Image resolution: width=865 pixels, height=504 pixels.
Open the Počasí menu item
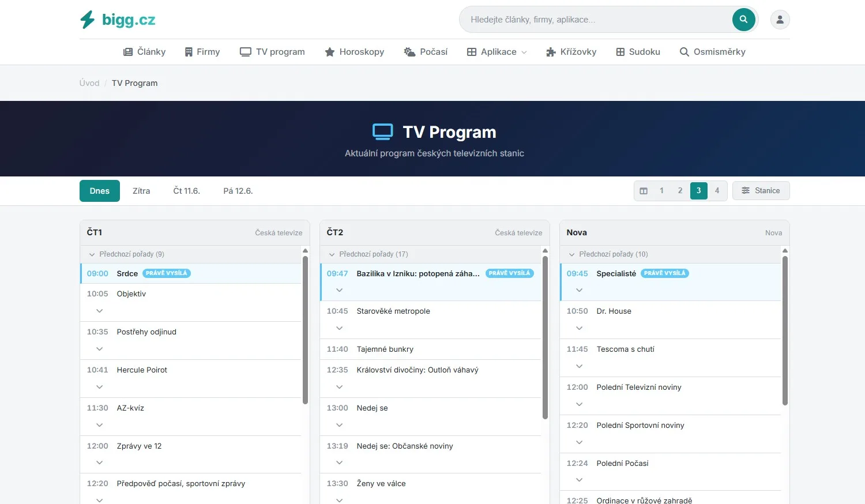426,52
